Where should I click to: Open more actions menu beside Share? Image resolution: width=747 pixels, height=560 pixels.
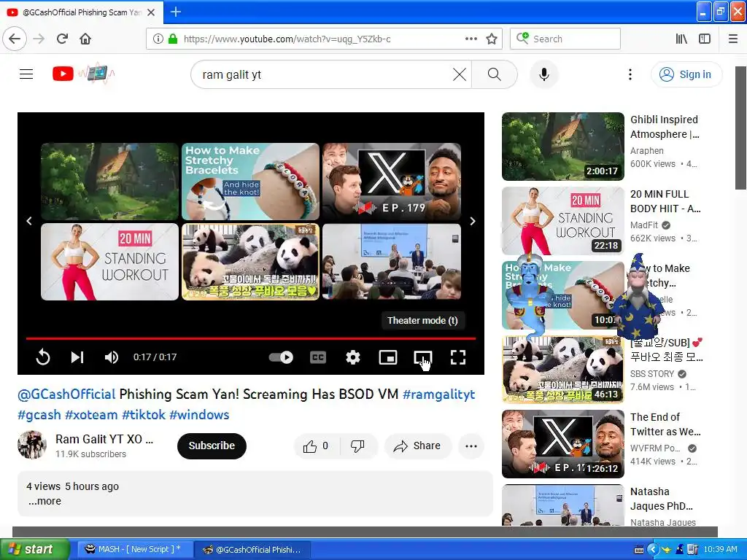coord(471,446)
